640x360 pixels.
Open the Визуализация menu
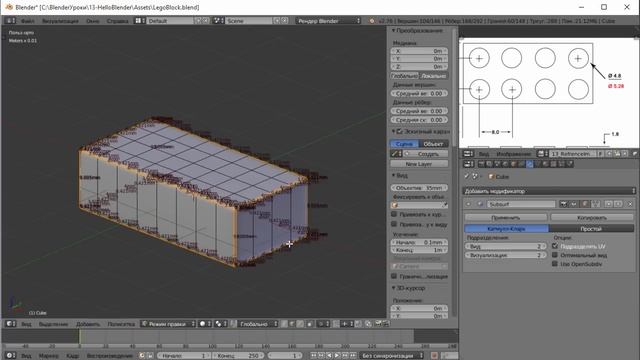click(60, 21)
